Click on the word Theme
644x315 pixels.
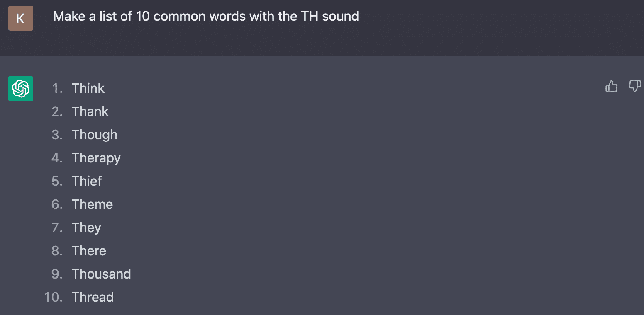[92, 204]
